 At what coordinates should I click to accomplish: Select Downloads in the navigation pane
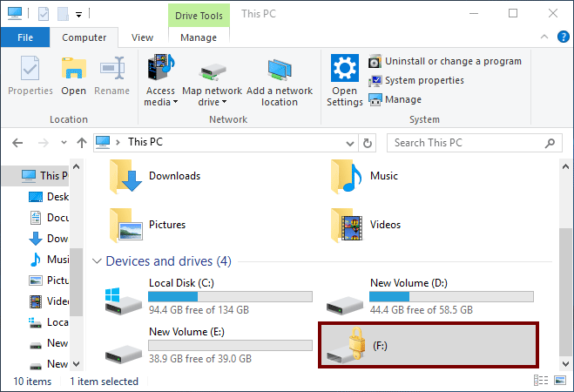click(48, 239)
